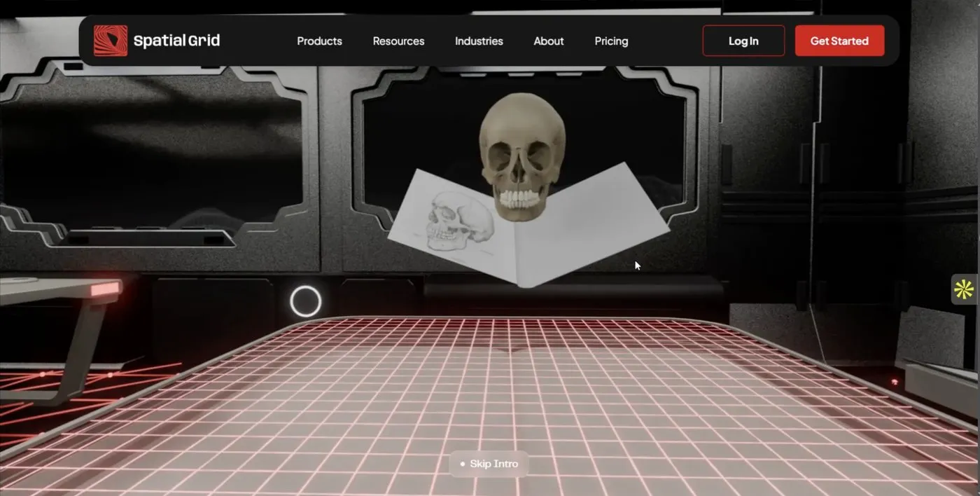980x496 pixels.
Task: Click the Log In button
Action: pos(743,41)
